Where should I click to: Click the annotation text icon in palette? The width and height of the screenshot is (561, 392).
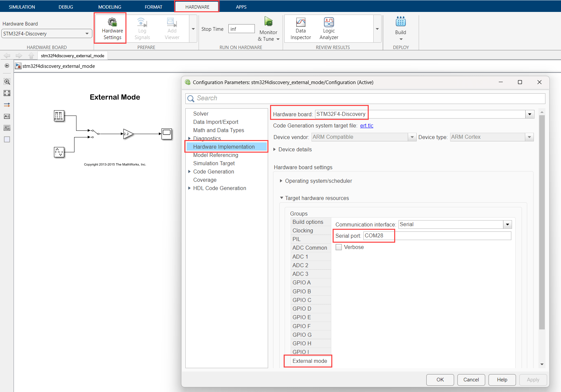7,116
